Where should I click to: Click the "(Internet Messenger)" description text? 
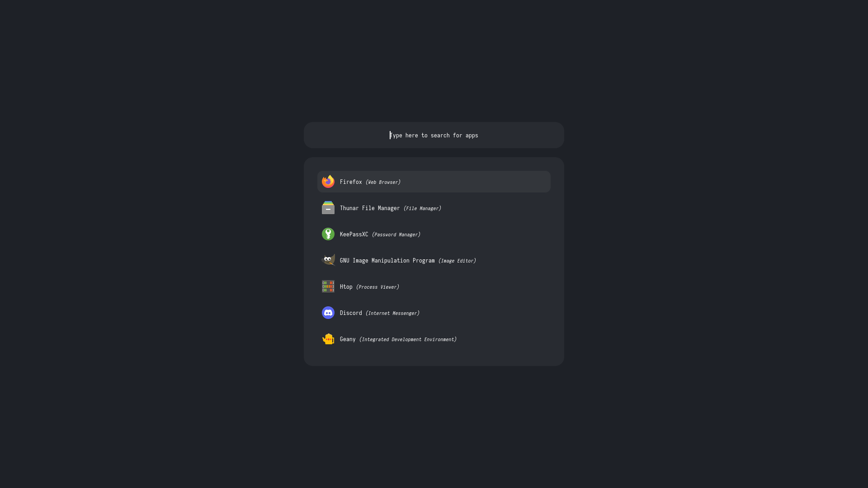pyautogui.click(x=392, y=313)
